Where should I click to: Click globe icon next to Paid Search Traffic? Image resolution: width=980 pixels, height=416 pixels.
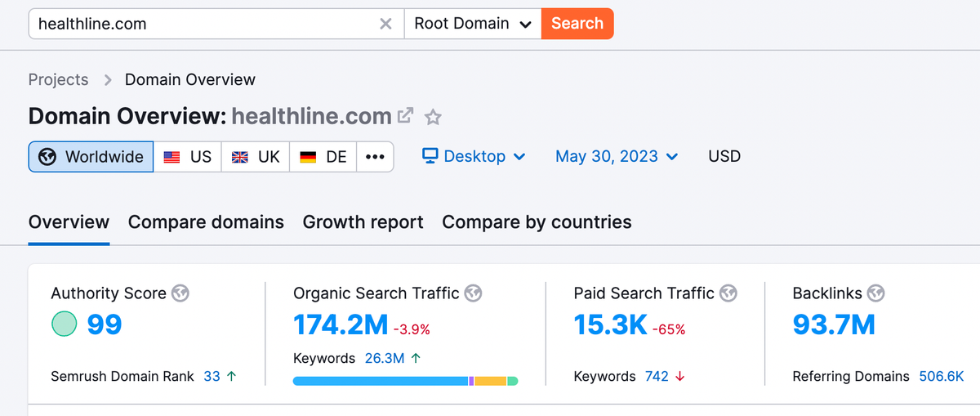728,293
